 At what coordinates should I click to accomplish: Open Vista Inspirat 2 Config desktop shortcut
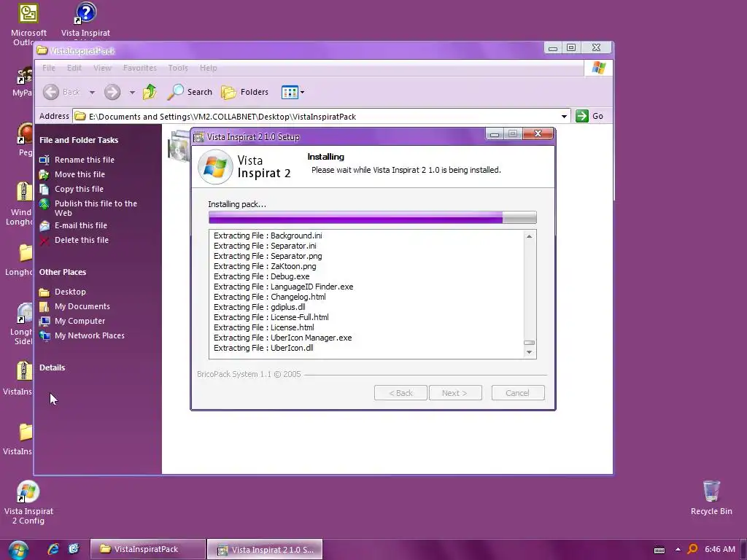click(x=28, y=502)
